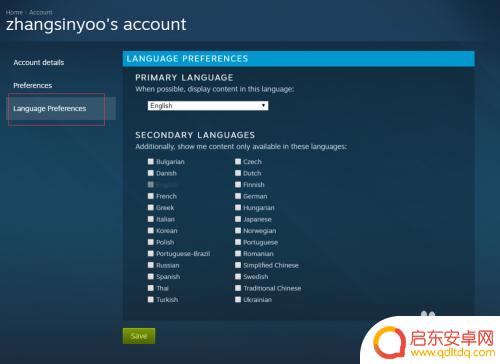This screenshot has width=500, height=364.
Task: Tick the Norwegian checkbox
Action: click(238, 230)
